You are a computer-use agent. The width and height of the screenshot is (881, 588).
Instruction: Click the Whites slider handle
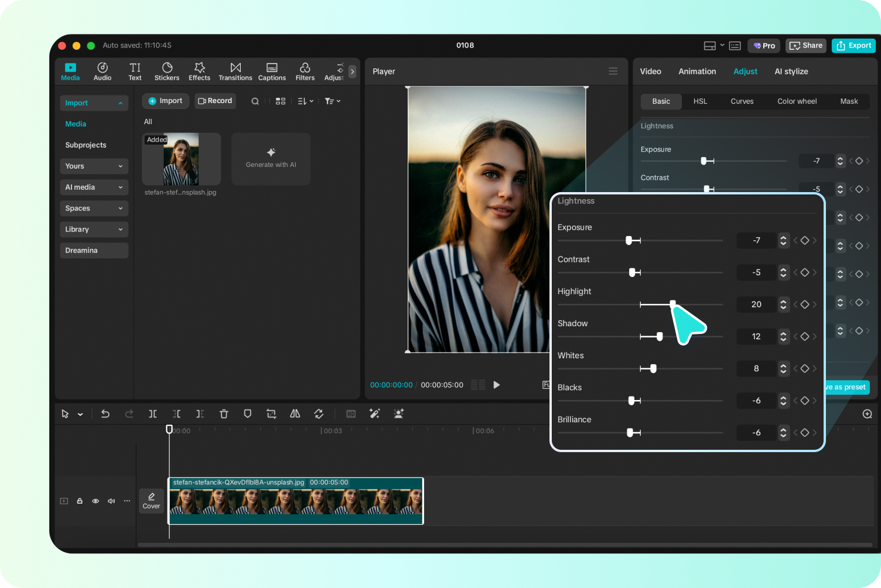[x=653, y=368]
